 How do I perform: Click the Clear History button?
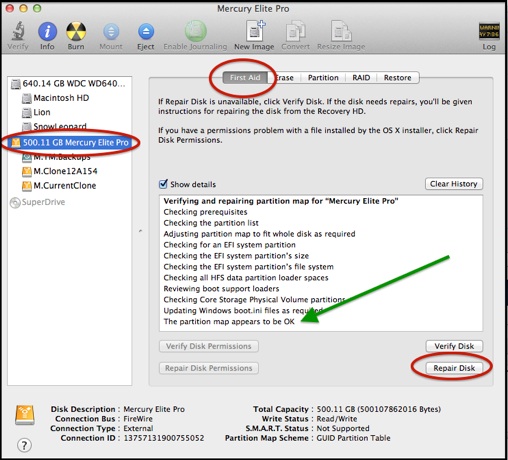[454, 184]
